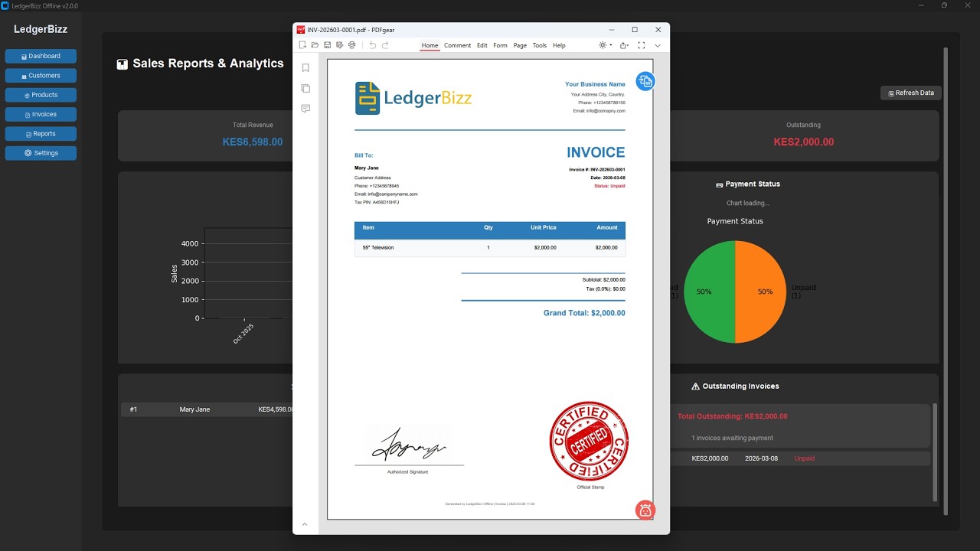
Task: Click the Total Revenue KES6,598.00 value
Action: pyautogui.click(x=253, y=142)
